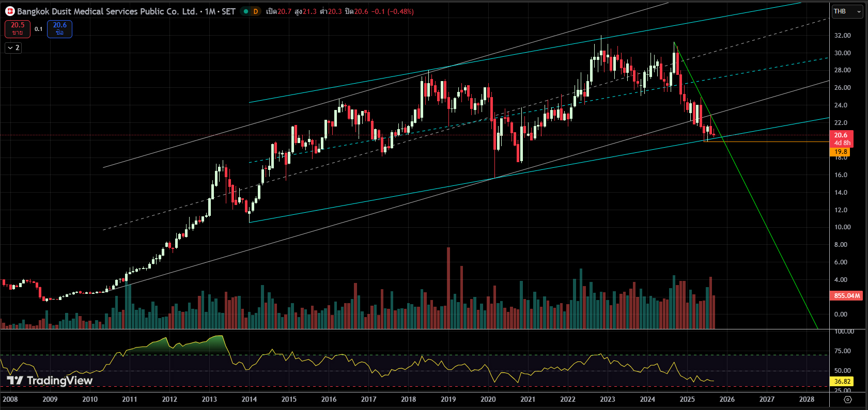Click the high price value 21.3
Viewport: 868px width, 410px height.
309,11
